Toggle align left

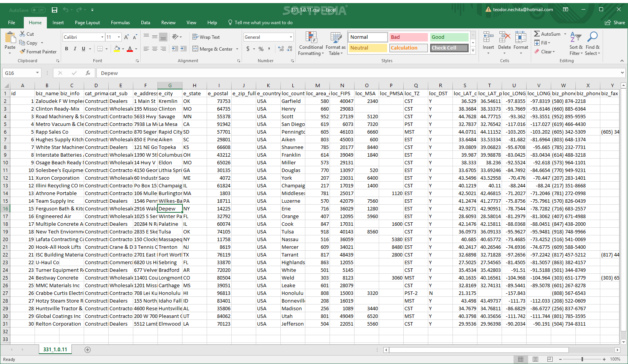click(x=146, y=49)
